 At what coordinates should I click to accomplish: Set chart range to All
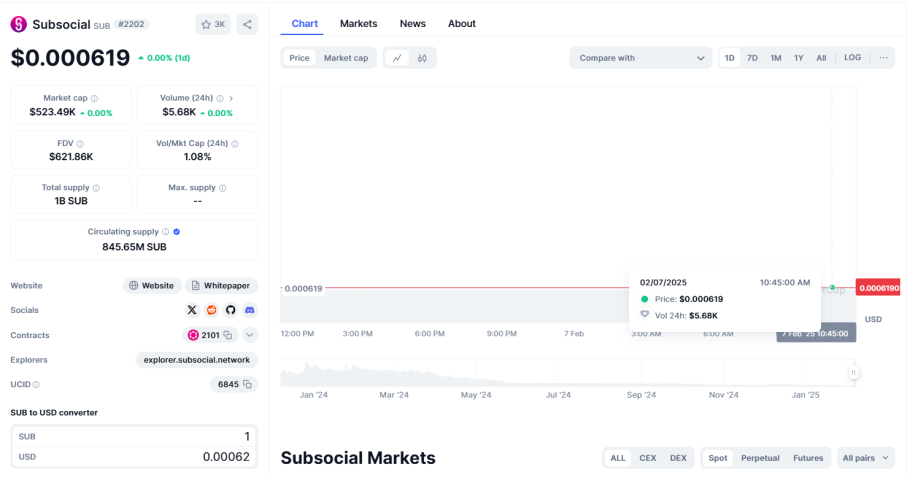pyautogui.click(x=821, y=58)
